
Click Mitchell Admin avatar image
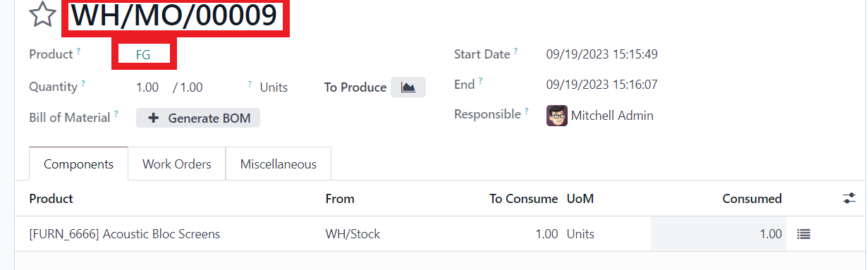pos(557,116)
